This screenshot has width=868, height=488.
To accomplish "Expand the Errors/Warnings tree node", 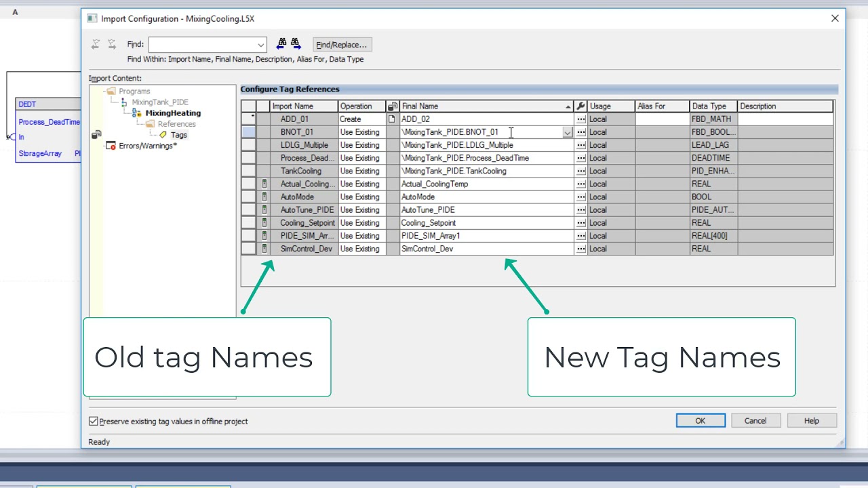I will [x=104, y=146].
